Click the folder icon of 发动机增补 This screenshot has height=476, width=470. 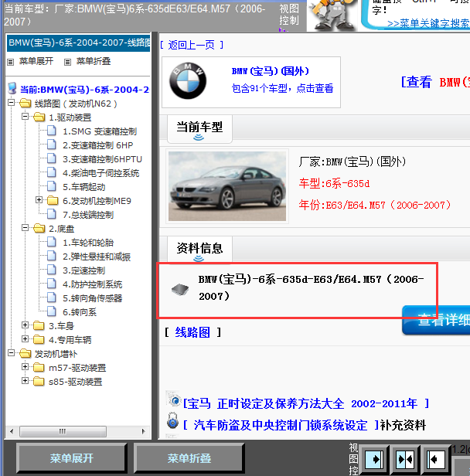point(26,353)
